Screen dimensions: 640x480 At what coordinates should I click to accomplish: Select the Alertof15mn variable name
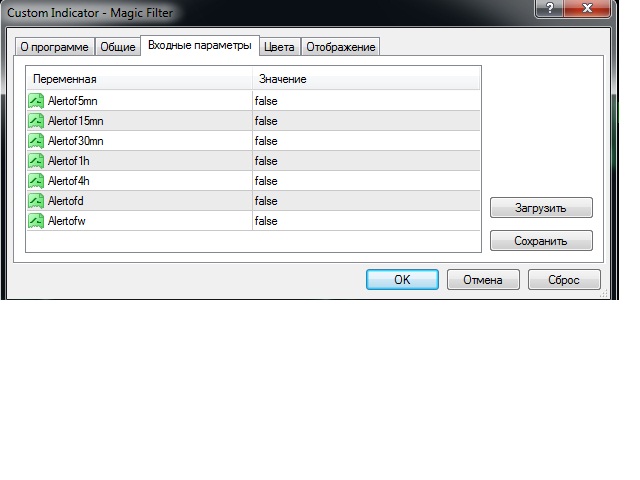tap(76, 121)
